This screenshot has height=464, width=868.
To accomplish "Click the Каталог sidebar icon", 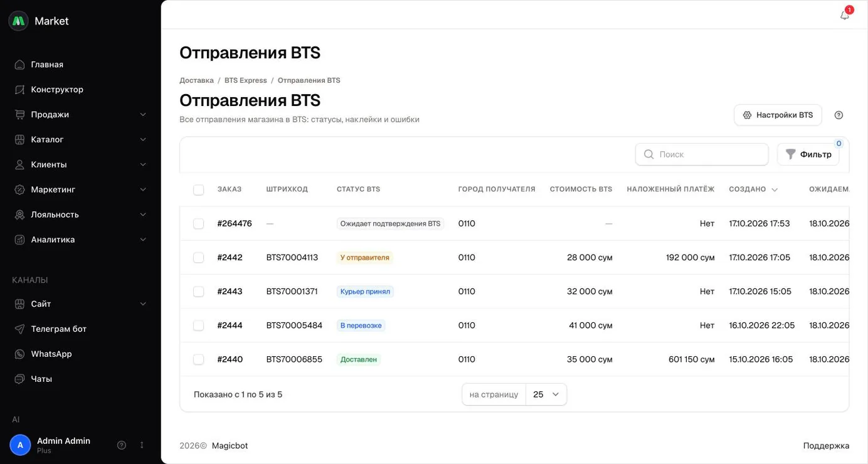I will click(19, 140).
